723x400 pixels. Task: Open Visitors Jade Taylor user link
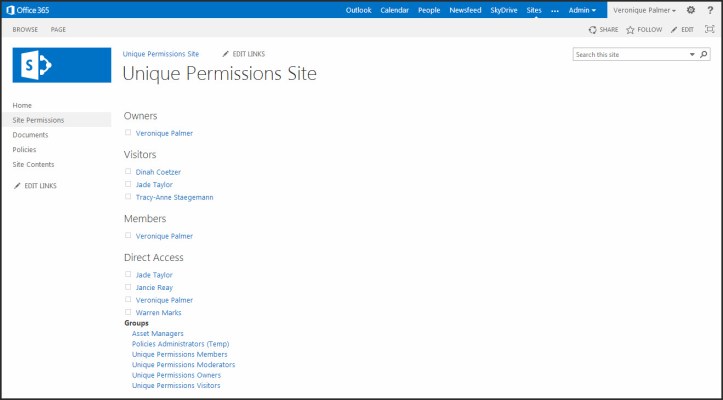(x=154, y=185)
